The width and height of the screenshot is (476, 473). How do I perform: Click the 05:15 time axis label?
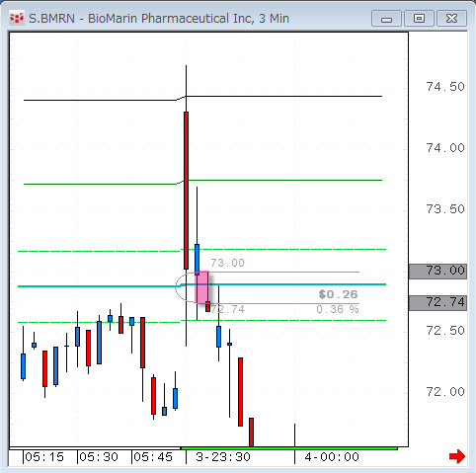click(44, 457)
